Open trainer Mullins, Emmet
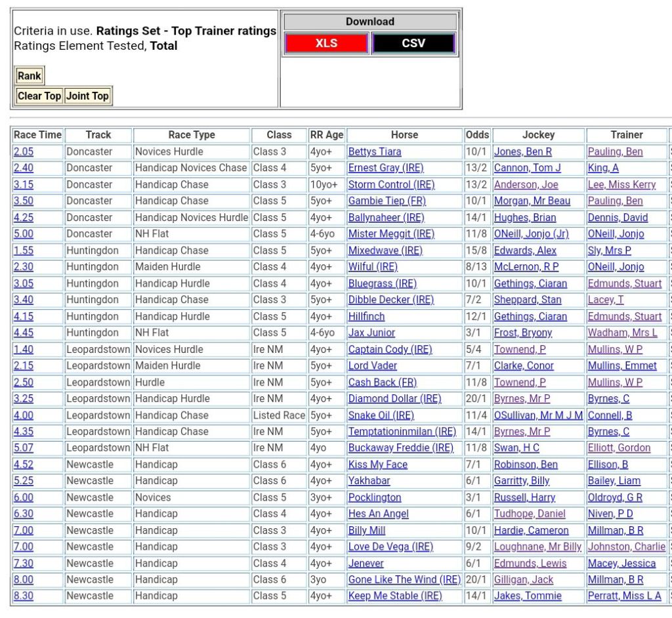Image resolution: width=672 pixels, height=618 pixels. click(622, 366)
